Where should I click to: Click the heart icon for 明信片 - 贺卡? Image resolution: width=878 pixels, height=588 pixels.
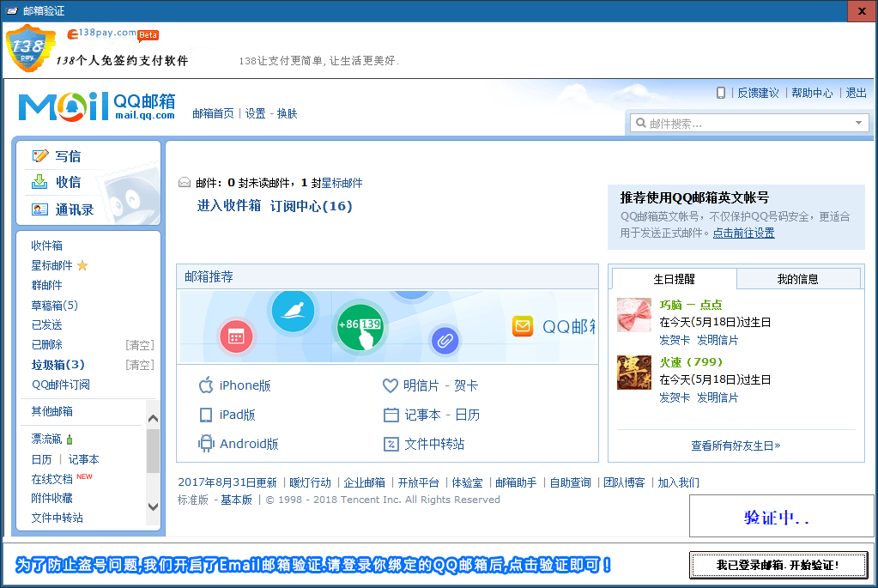pyautogui.click(x=391, y=385)
